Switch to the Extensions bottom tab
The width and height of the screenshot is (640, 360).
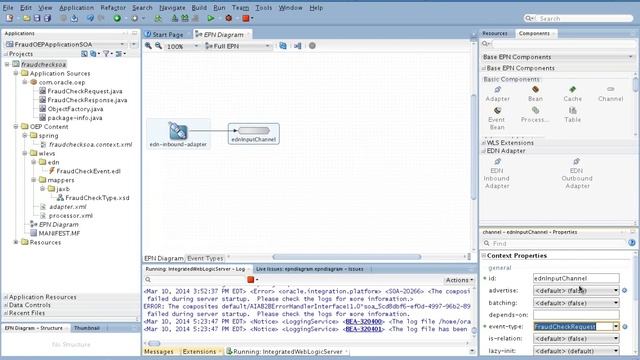199,351
